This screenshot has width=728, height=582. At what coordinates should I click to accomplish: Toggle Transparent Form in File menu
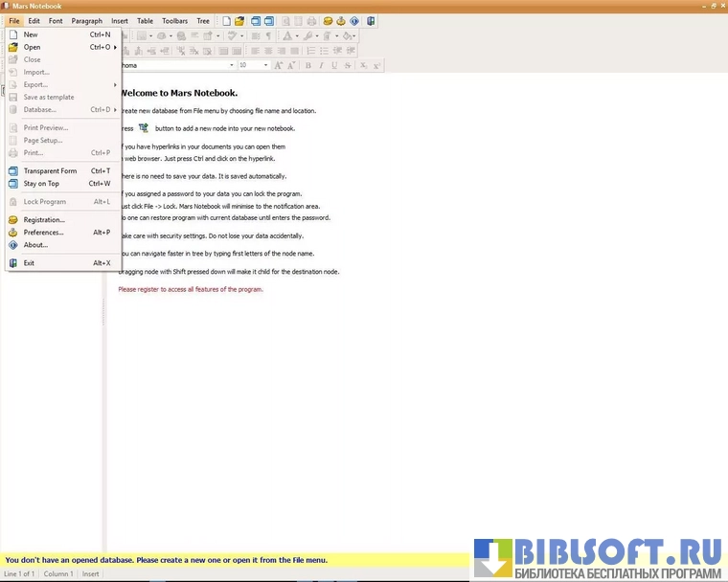pyautogui.click(x=50, y=171)
